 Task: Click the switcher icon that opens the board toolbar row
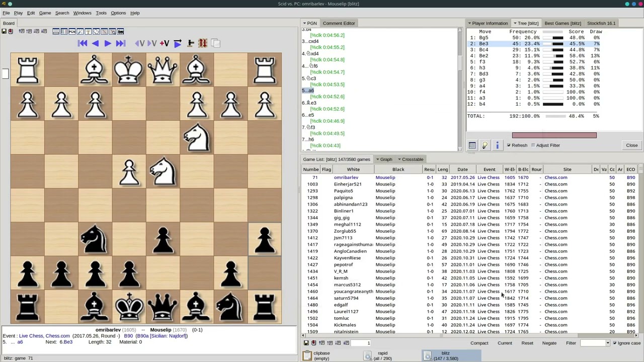click(x=56, y=32)
